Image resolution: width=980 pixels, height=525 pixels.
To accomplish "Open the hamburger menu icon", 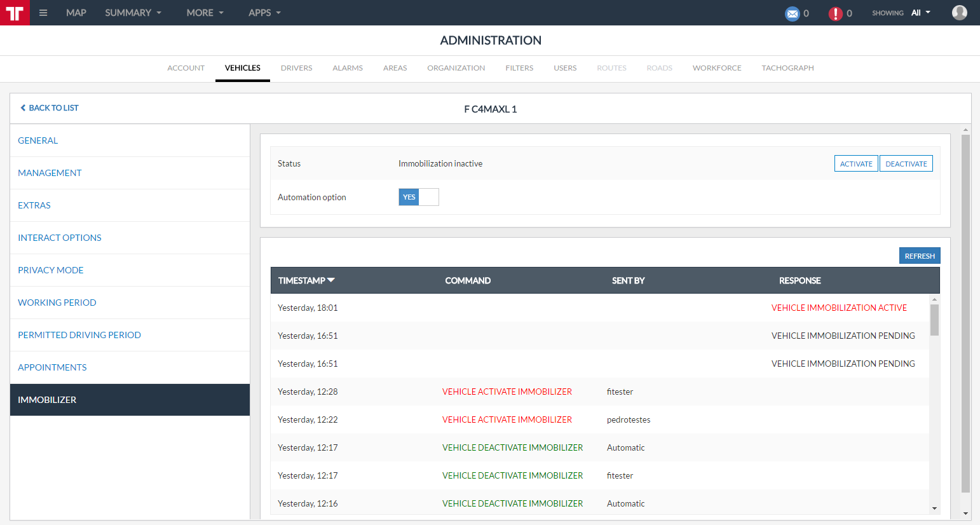I will tap(43, 13).
